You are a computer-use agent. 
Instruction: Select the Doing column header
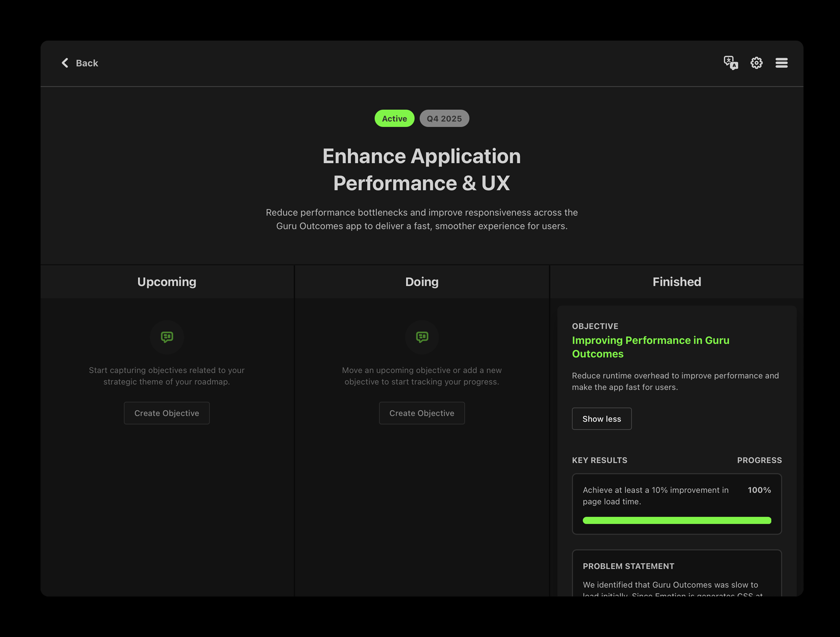421,282
